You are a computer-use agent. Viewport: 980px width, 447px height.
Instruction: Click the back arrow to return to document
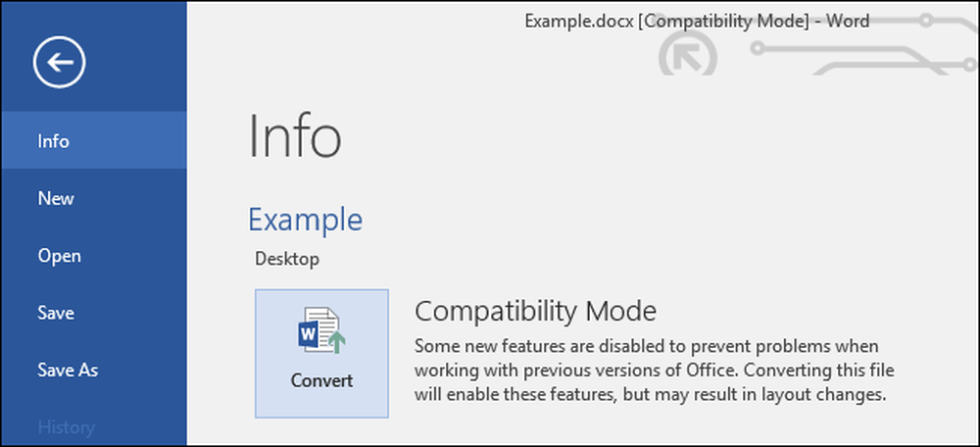(x=60, y=62)
